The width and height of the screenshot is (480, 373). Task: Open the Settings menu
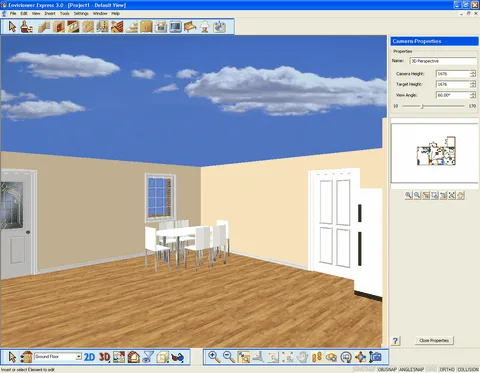point(81,13)
